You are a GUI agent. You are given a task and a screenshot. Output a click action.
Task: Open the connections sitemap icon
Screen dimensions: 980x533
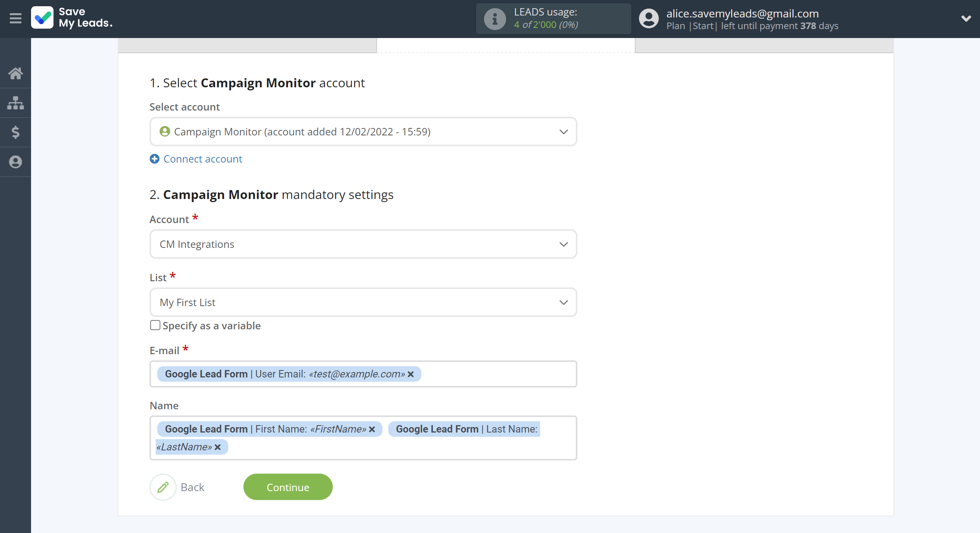pos(16,103)
